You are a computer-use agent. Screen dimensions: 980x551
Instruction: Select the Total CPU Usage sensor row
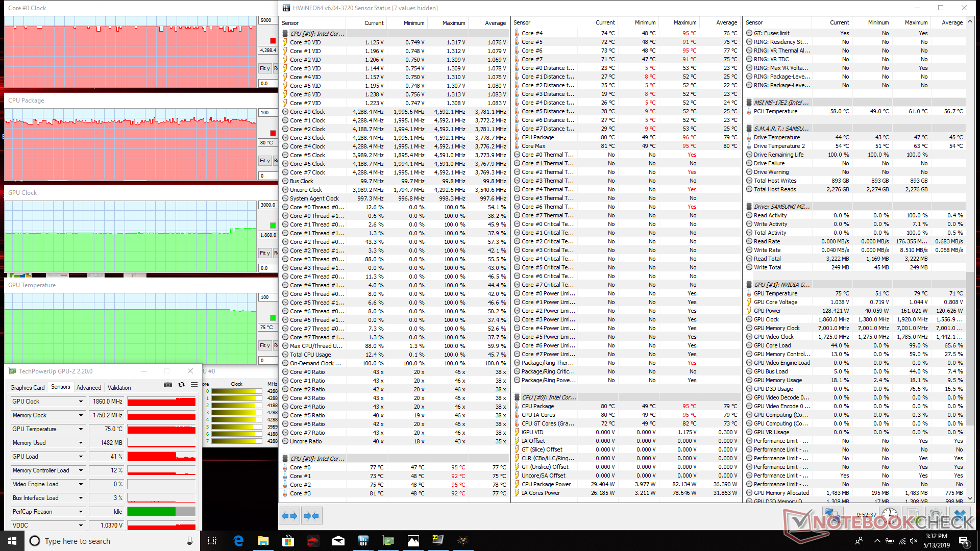[395, 355]
